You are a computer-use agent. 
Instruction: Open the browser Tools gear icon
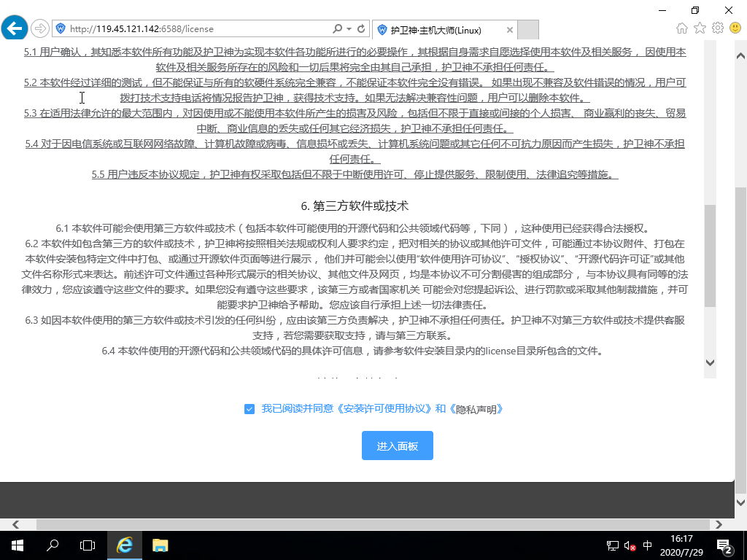pos(717,28)
